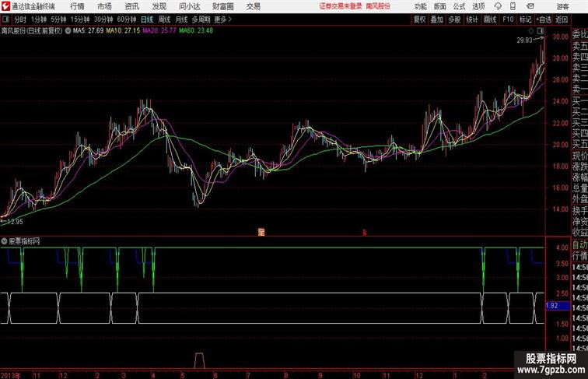Open the 公式 menu
Viewport: 588px width, 379px height.
(459, 6)
